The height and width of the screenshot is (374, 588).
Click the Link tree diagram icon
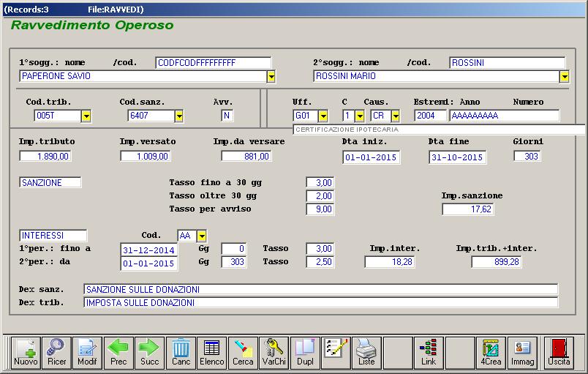click(429, 352)
